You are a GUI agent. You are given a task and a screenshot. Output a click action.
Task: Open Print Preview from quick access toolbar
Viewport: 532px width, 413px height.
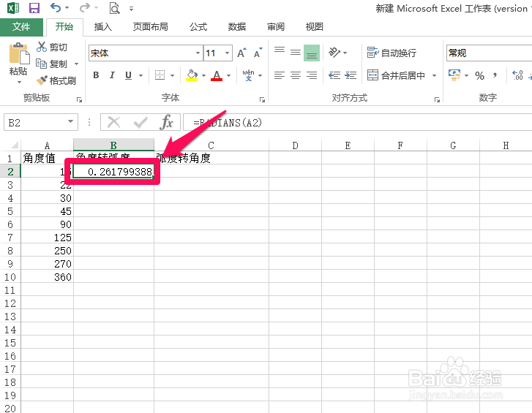pos(115,8)
